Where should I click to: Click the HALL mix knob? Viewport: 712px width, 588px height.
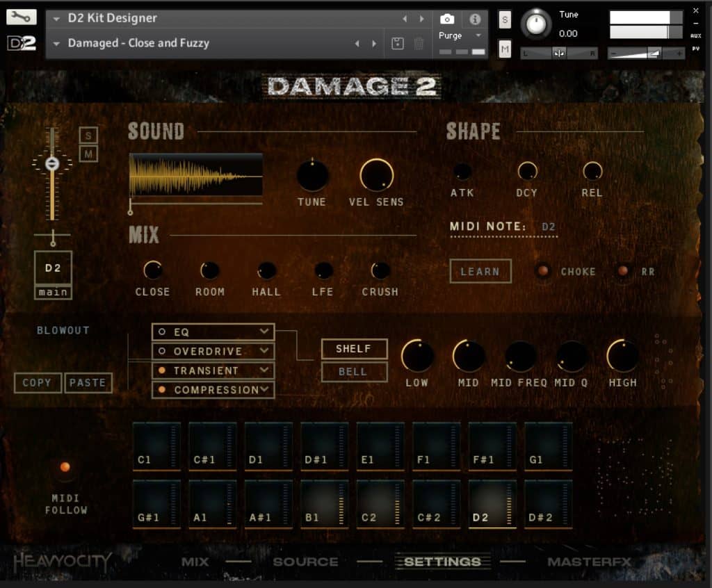click(x=266, y=270)
